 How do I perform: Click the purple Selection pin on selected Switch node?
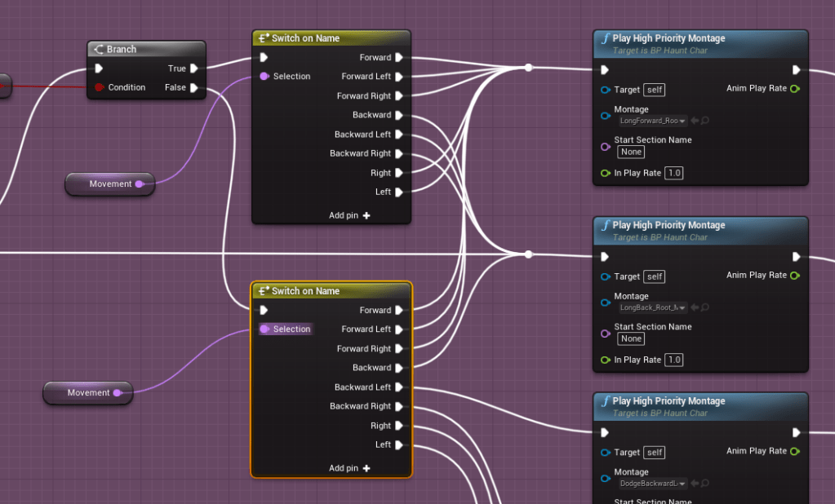pyautogui.click(x=264, y=329)
